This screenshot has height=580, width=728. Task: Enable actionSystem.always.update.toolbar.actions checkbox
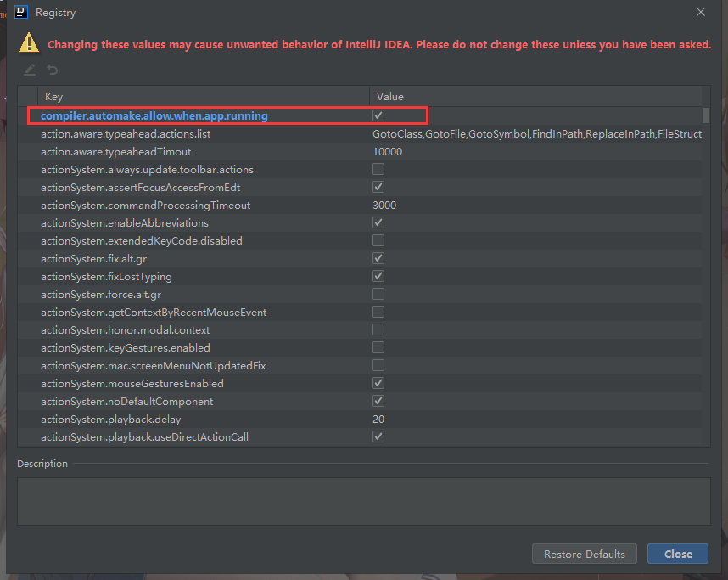click(378, 169)
